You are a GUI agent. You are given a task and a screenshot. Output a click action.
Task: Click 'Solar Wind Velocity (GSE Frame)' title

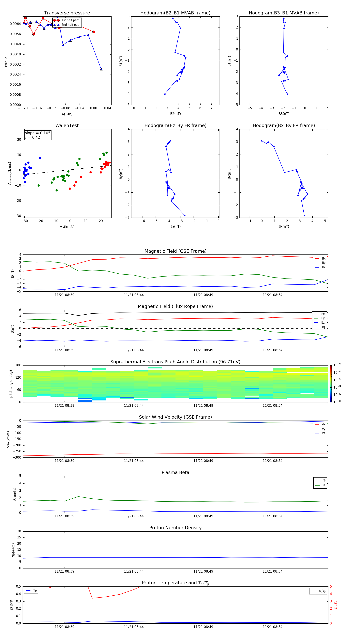point(175,417)
